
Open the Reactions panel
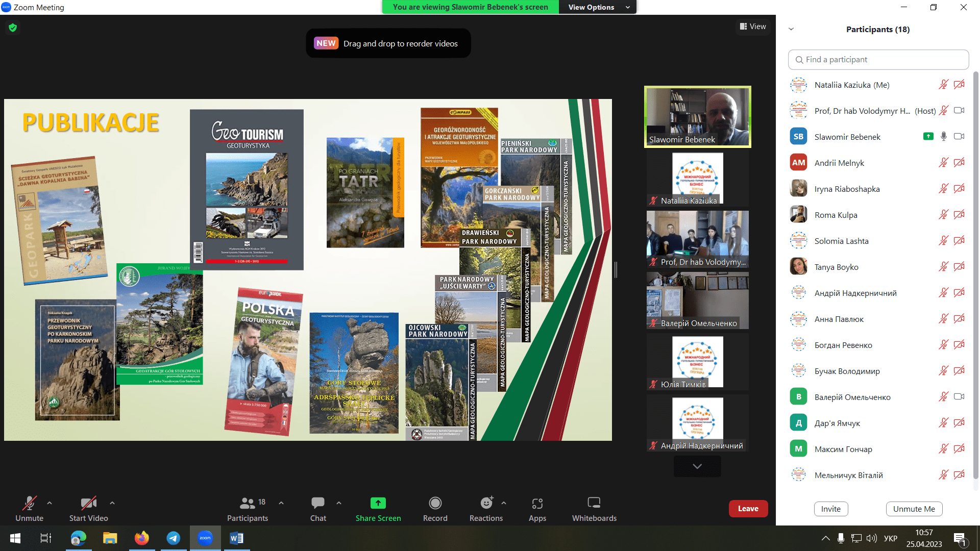[x=486, y=504]
